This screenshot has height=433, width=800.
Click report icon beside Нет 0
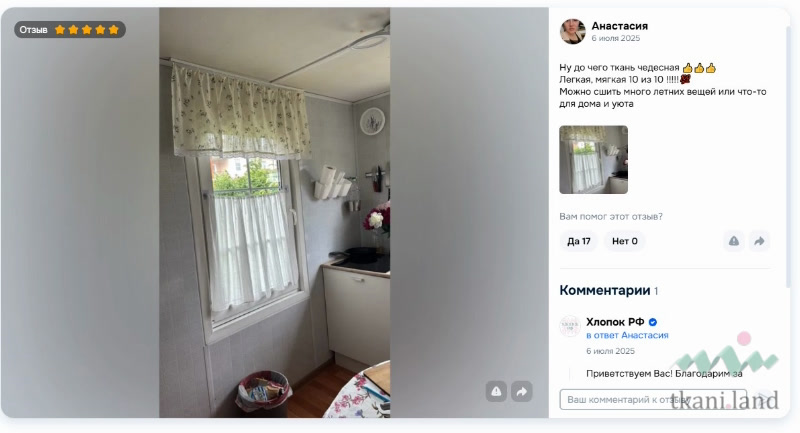(x=734, y=241)
